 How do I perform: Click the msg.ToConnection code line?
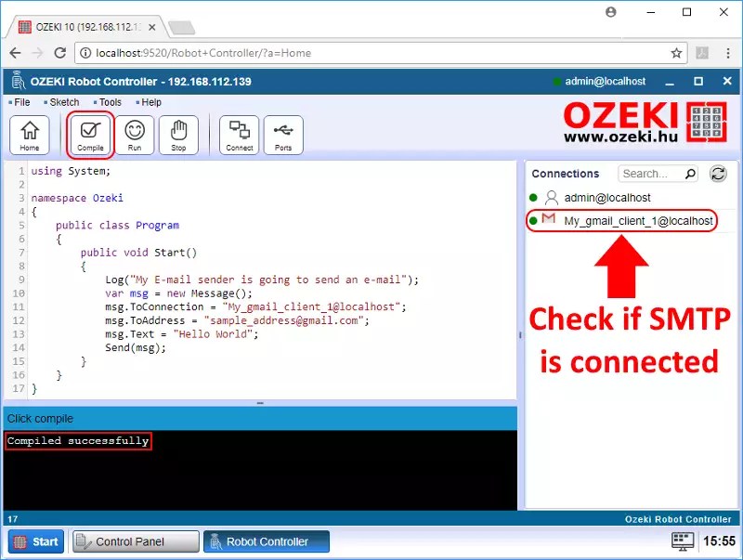coord(256,307)
